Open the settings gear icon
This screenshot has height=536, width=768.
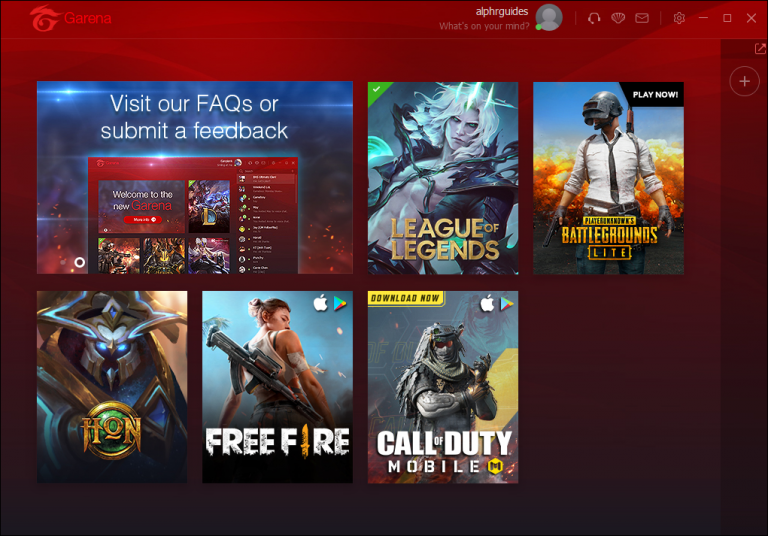(x=679, y=19)
